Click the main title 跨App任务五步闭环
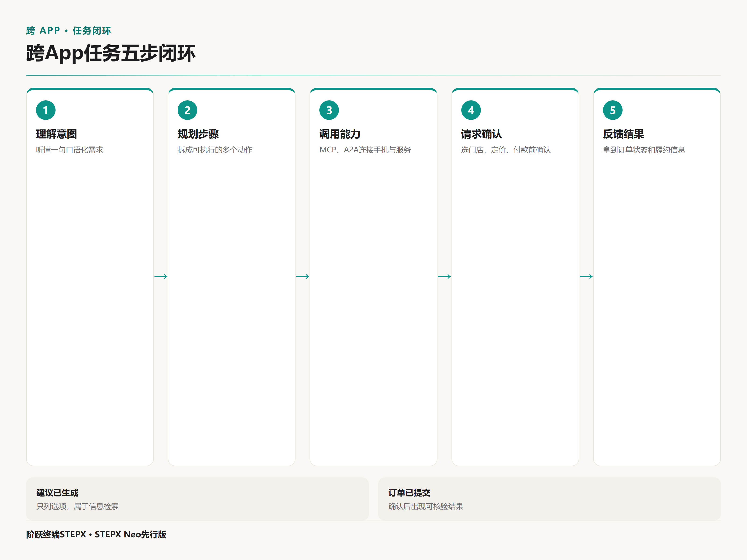The image size is (747, 560). (x=111, y=53)
